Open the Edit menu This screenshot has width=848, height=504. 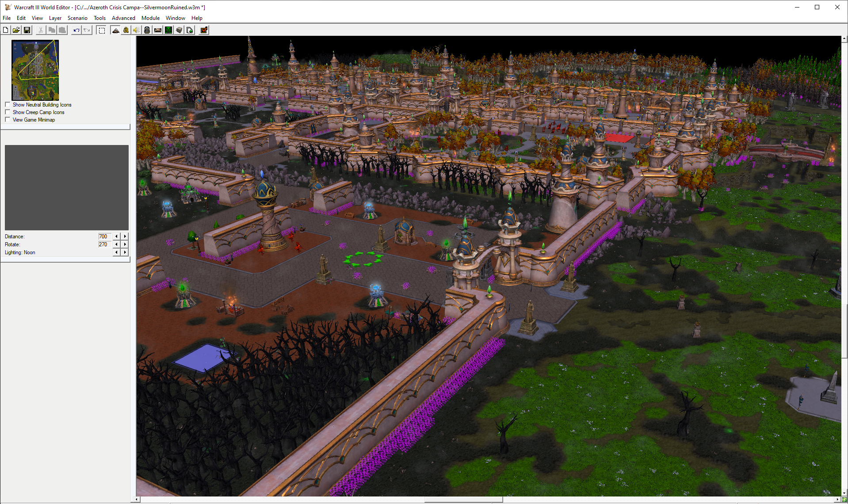[21, 18]
